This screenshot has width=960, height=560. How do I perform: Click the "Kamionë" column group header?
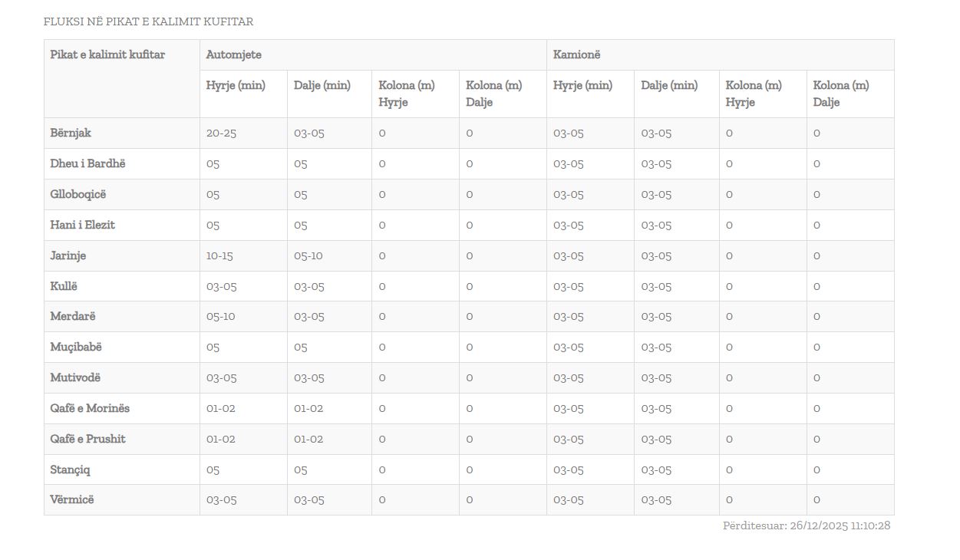(x=576, y=55)
